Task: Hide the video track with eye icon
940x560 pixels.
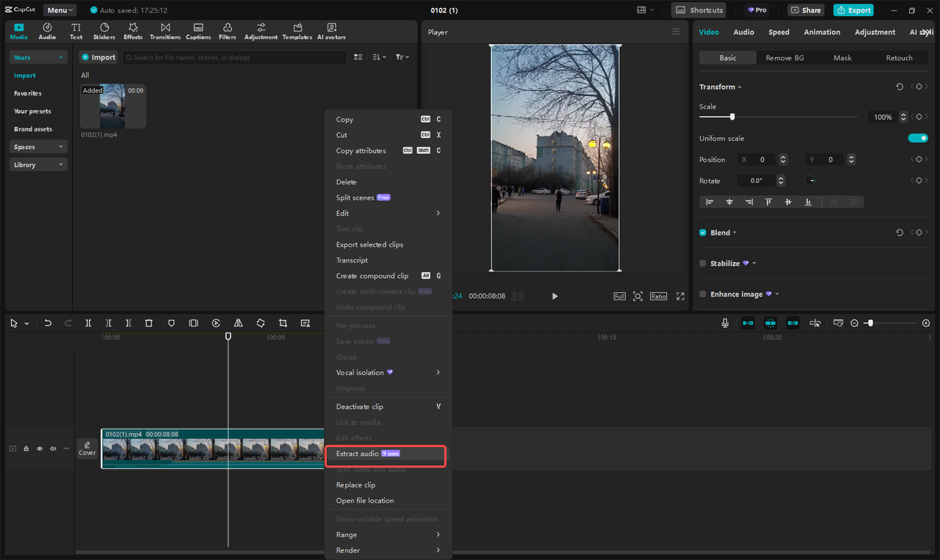Action: (40, 448)
